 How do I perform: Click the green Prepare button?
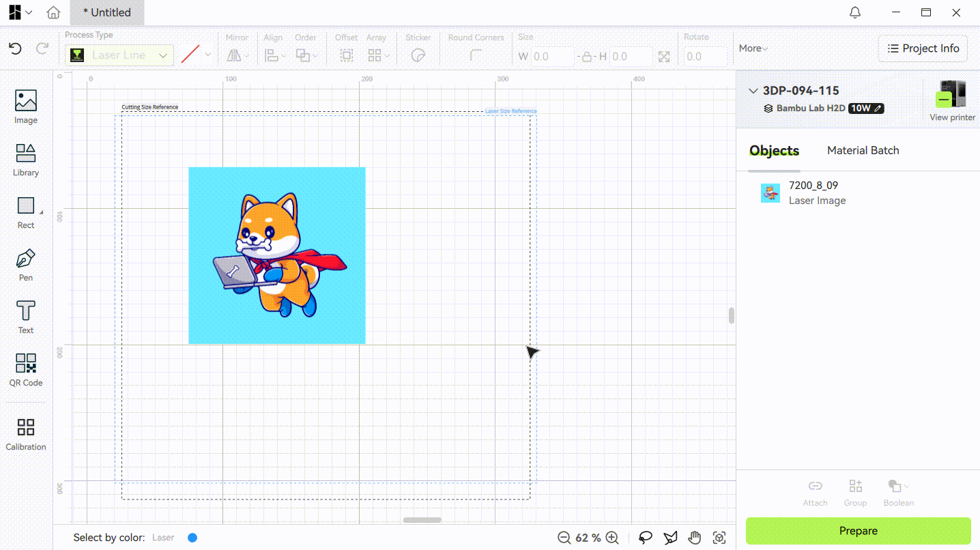pos(859,531)
